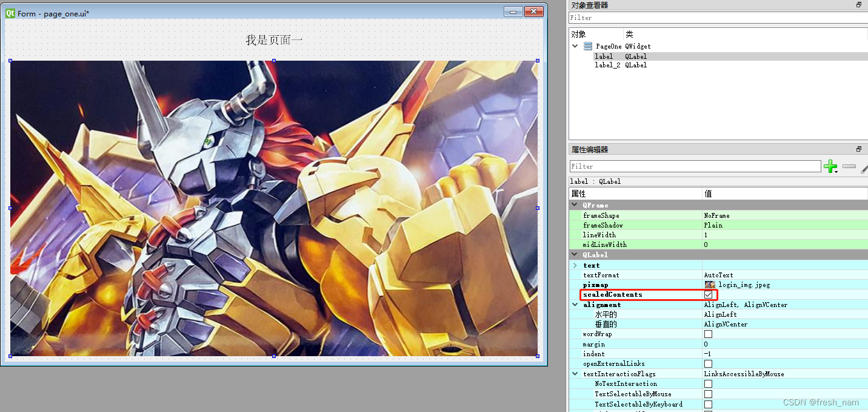Click the 值 column header
Viewport: 868px width, 412px height.
[x=785, y=194]
